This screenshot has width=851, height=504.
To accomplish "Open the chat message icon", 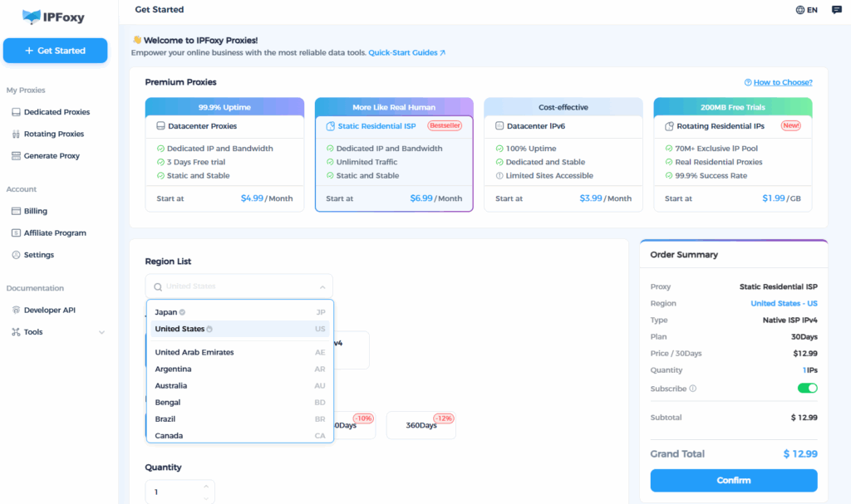I will click(x=836, y=10).
